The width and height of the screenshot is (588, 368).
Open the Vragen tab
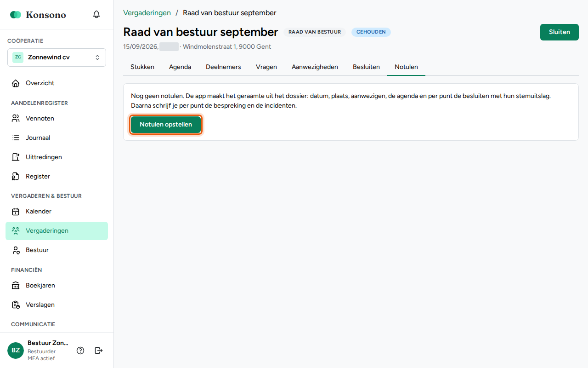266,67
